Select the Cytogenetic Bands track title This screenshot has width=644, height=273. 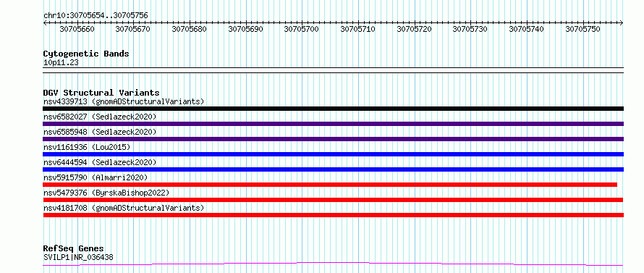(x=86, y=54)
